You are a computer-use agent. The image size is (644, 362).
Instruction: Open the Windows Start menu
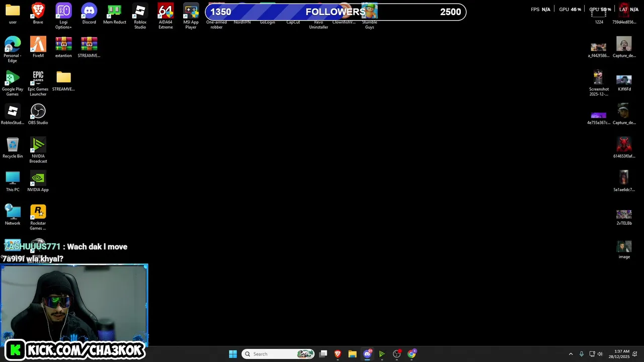point(233,354)
